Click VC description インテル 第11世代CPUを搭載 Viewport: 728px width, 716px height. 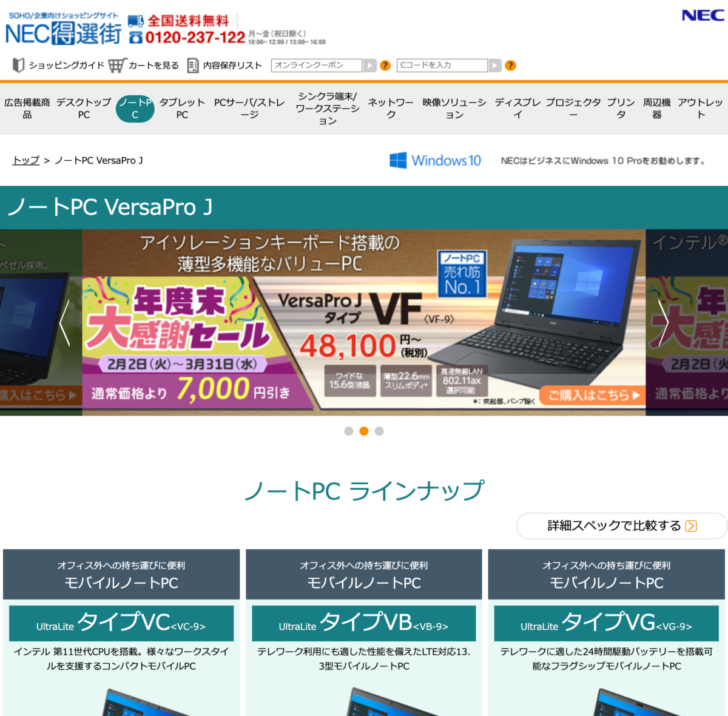click(x=121, y=658)
